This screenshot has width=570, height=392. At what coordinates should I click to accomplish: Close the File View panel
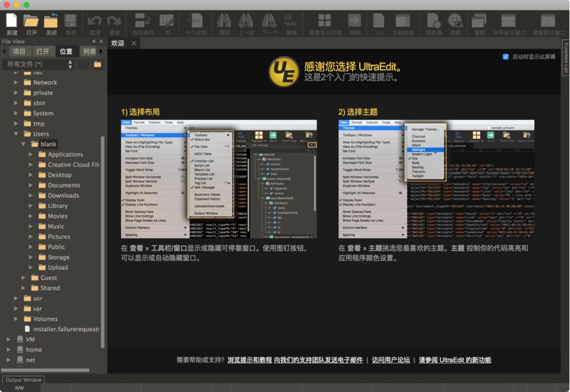pyautogui.click(x=102, y=41)
